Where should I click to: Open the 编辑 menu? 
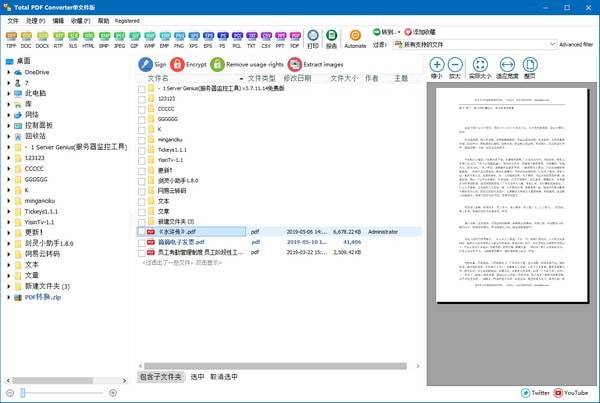[58, 21]
